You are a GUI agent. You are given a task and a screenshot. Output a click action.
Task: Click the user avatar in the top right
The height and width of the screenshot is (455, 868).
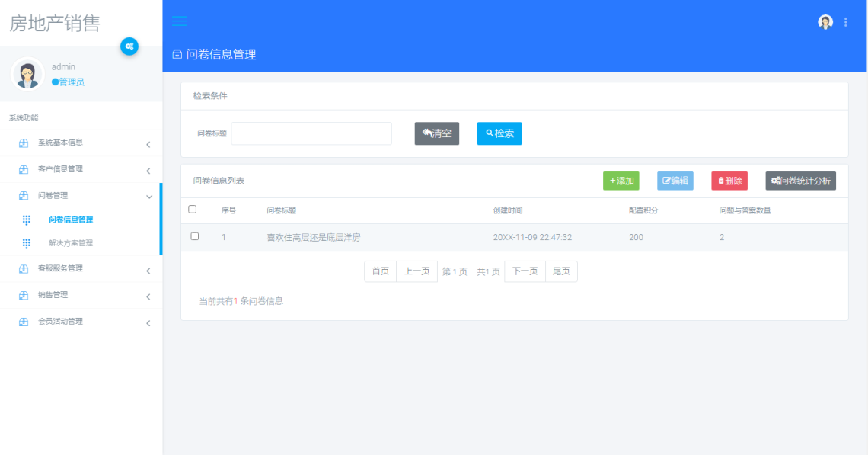click(825, 21)
